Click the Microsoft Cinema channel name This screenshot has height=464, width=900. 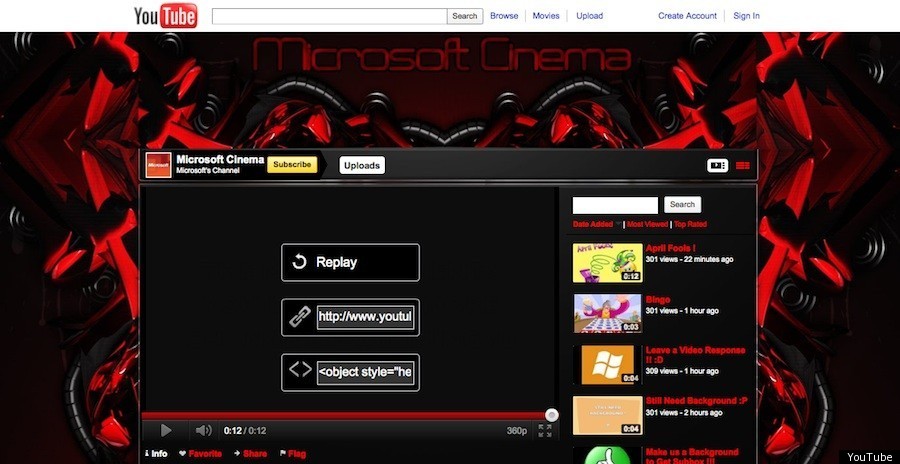[220, 160]
